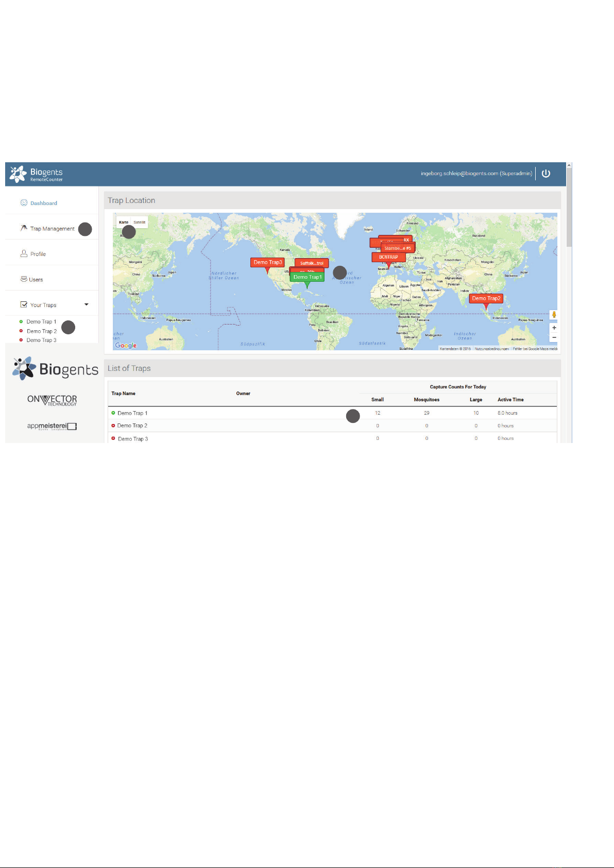The height and width of the screenshot is (868, 614).
Task: Select the Suffolk...trol map marker
Action: click(x=312, y=263)
